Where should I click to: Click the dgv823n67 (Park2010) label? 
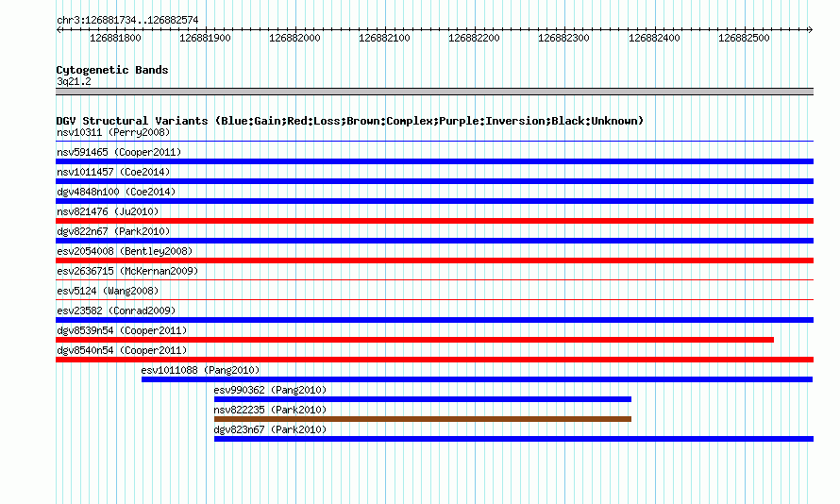pyautogui.click(x=270, y=429)
